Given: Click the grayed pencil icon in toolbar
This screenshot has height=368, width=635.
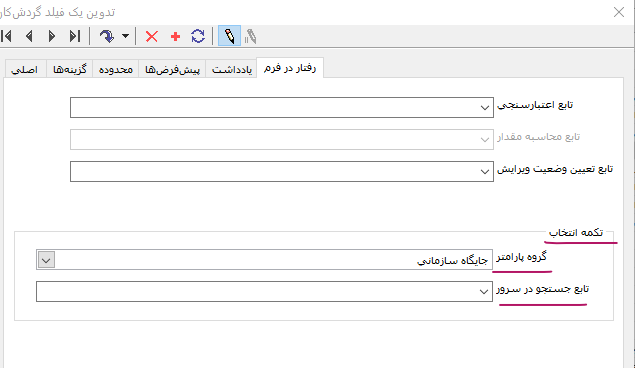Looking at the screenshot, I should (x=251, y=36).
